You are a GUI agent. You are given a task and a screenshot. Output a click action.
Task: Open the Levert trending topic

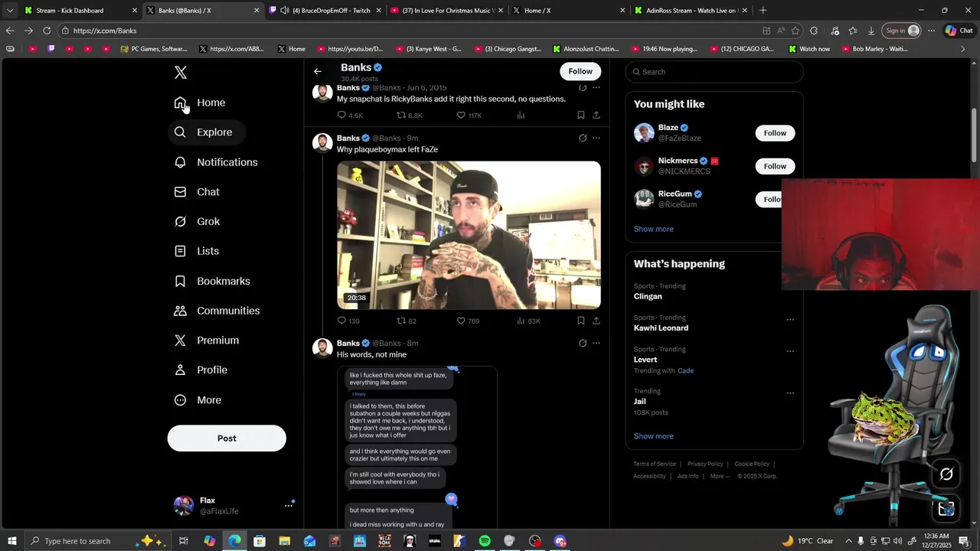point(645,360)
